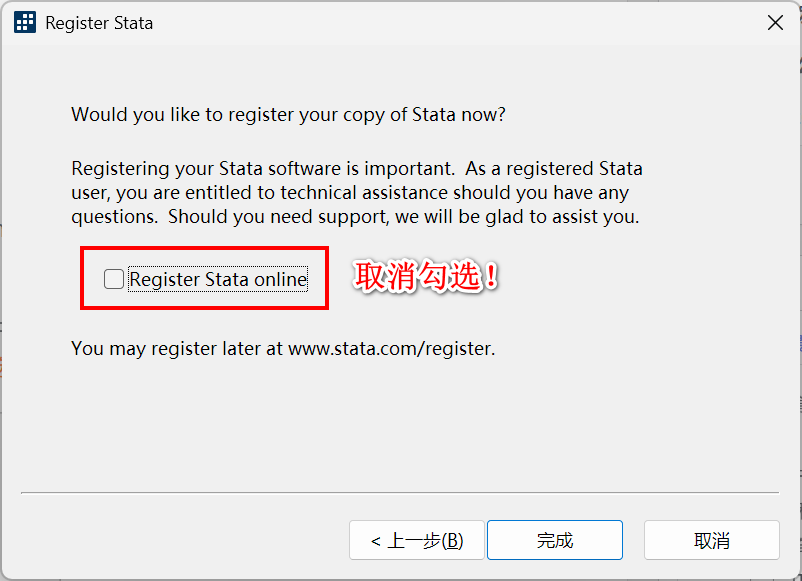Click the empty title bar area
Screen dimensions: 802x581
(x=450, y=22)
